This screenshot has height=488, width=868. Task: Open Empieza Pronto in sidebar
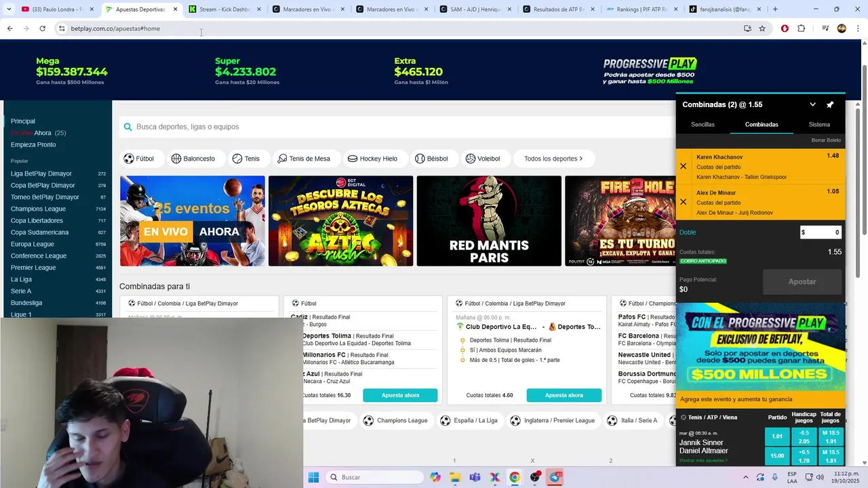[33, 144]
